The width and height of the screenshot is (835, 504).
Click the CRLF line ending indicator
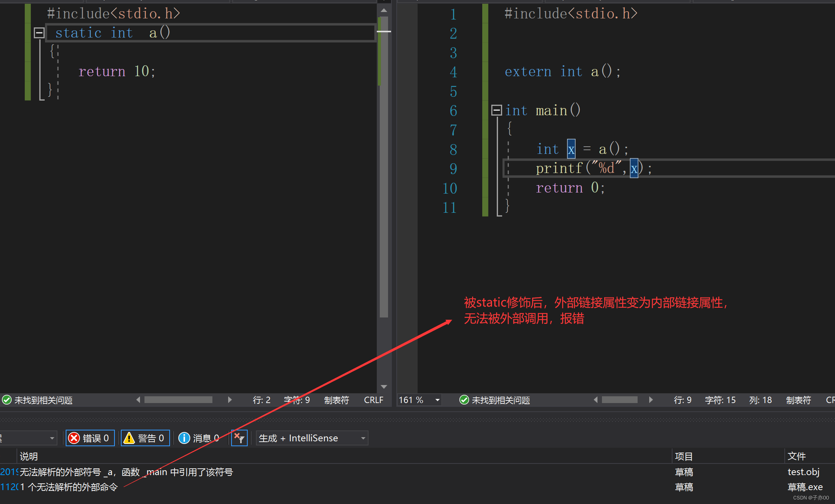coord(373,400)
